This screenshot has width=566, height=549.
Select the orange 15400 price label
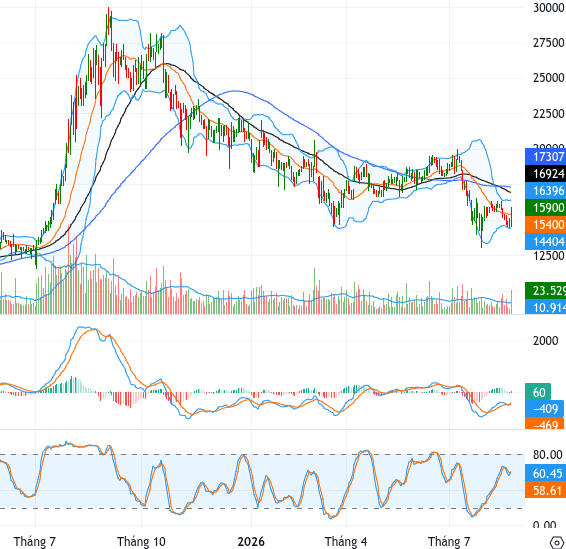pyautogui.click(x=545, y=225)
